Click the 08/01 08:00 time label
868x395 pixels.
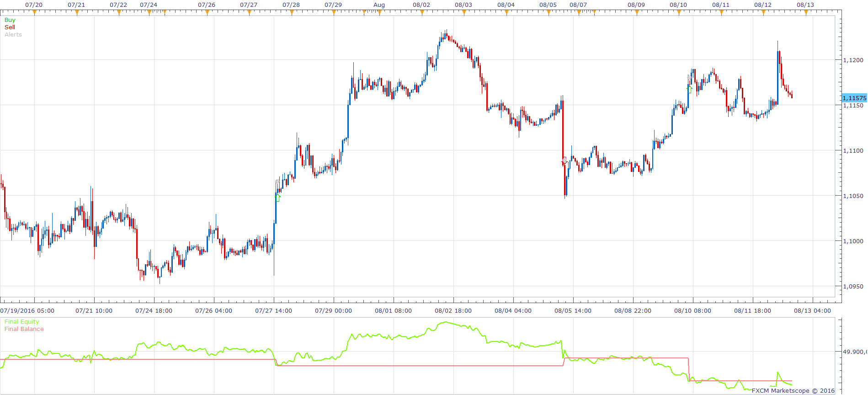(x=393, y=311)
